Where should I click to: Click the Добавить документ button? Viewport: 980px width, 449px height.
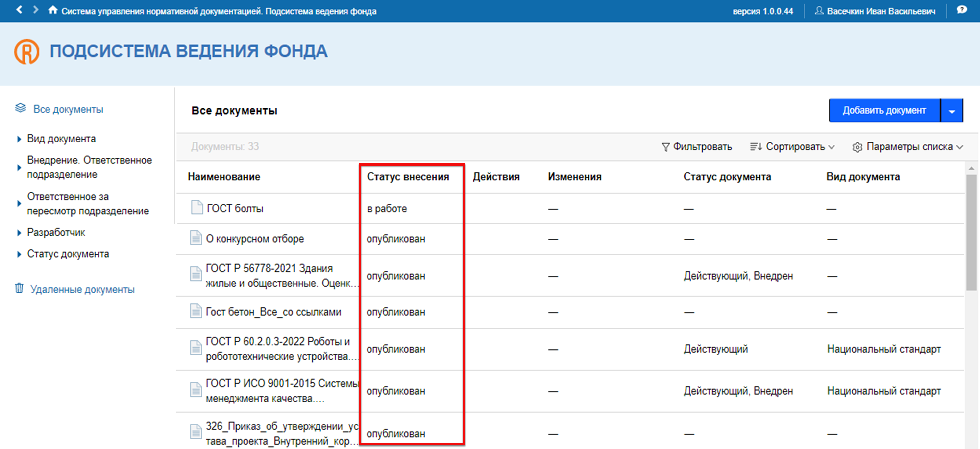[x=884, y=111]
